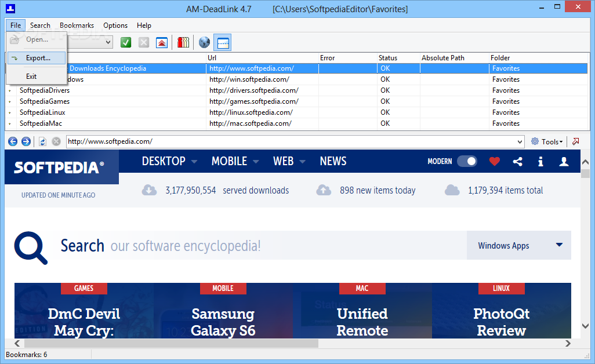Expand the MOBILE menu on Softpedia
Screen dimensions: 595x364
235,161
